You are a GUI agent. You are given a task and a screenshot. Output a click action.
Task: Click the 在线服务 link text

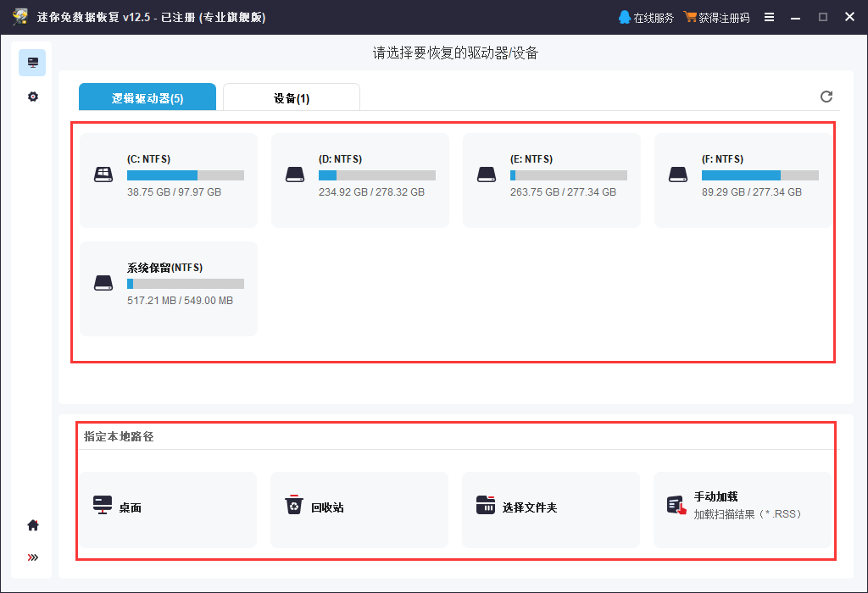point(654,18)
